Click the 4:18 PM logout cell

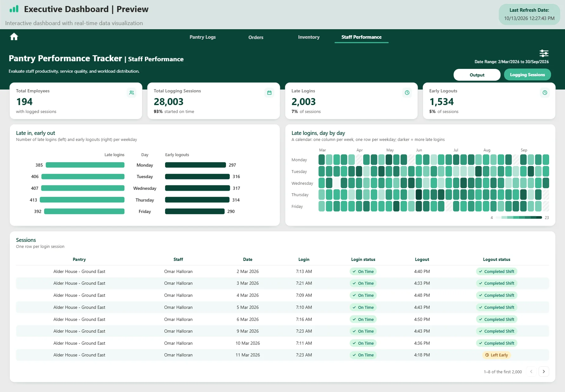click(422, 355)
